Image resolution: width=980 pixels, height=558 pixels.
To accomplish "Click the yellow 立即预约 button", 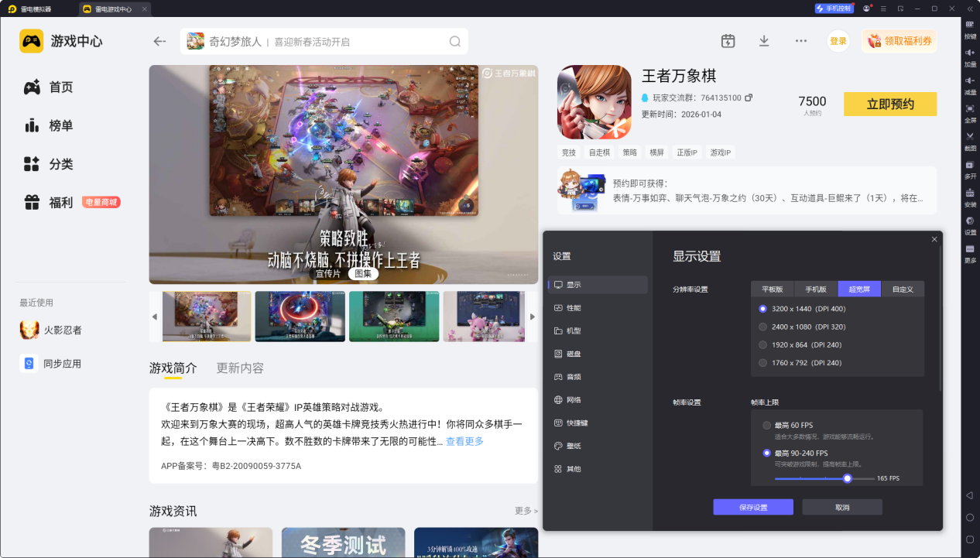I will [890, 104].
